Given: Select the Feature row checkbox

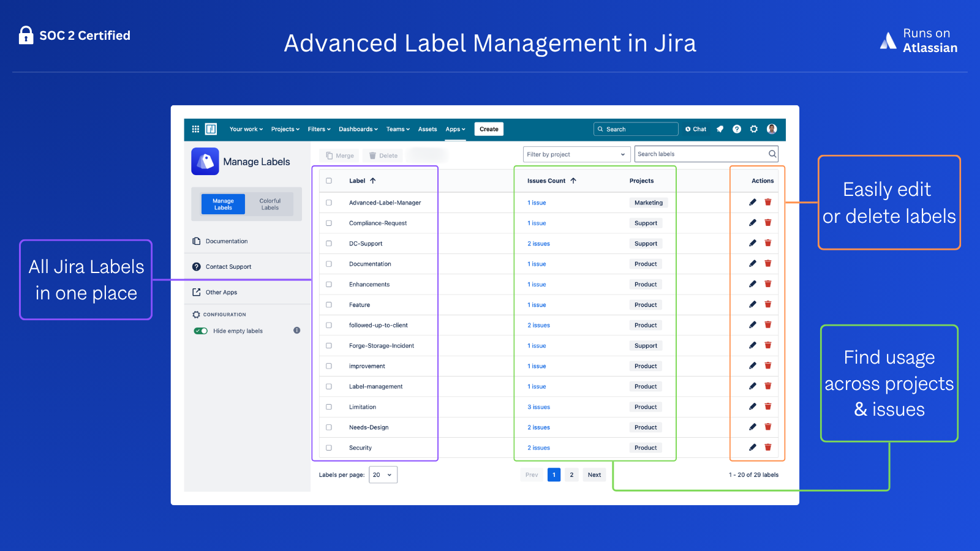Looking at the screenshot, I should point(329,305).
